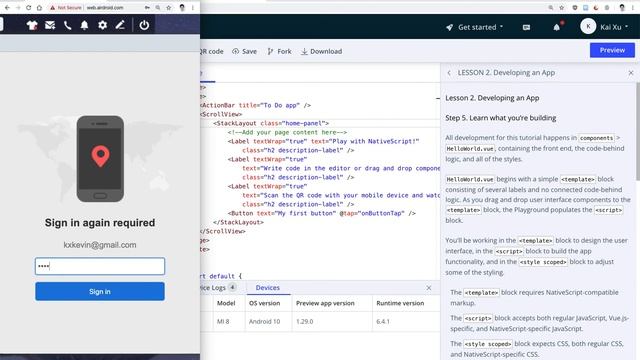
Task: Download the project
Action: click(322, 51)
